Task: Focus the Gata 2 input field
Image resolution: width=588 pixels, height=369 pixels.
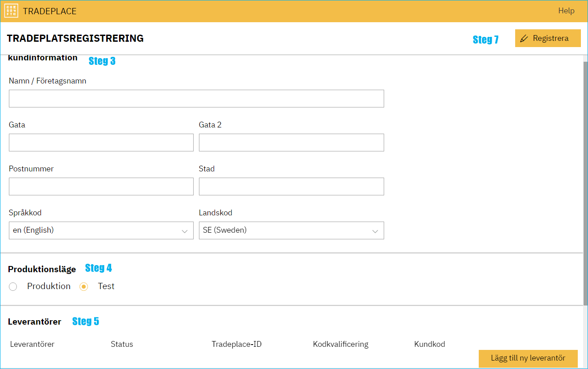Action: pyautogui.click(x=291, y=143)
